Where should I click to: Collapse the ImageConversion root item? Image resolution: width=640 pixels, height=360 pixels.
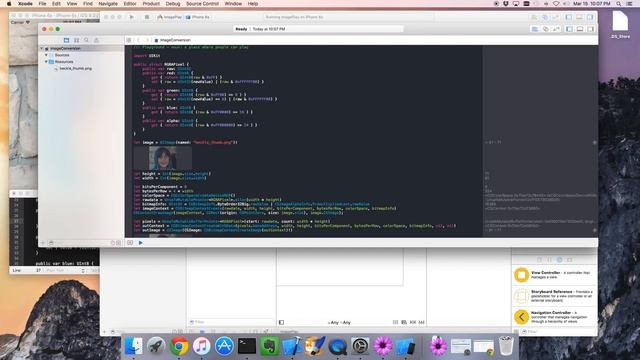click(42, 49)
